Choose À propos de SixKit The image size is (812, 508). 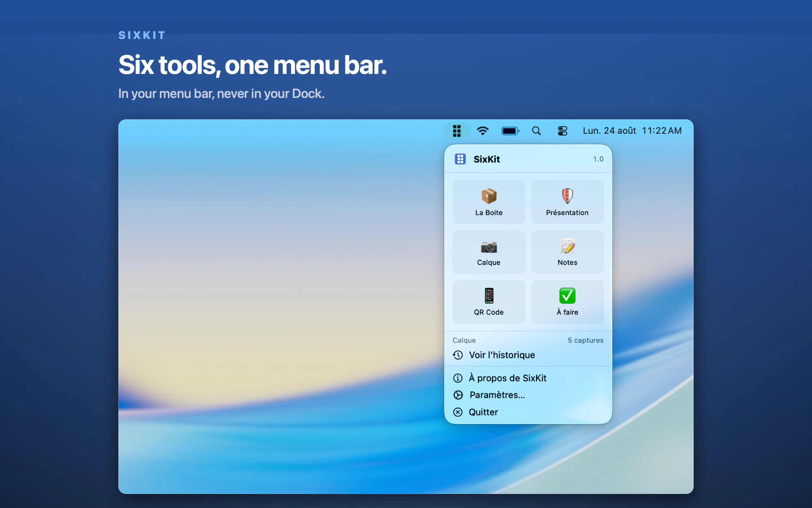pos(528,378)
